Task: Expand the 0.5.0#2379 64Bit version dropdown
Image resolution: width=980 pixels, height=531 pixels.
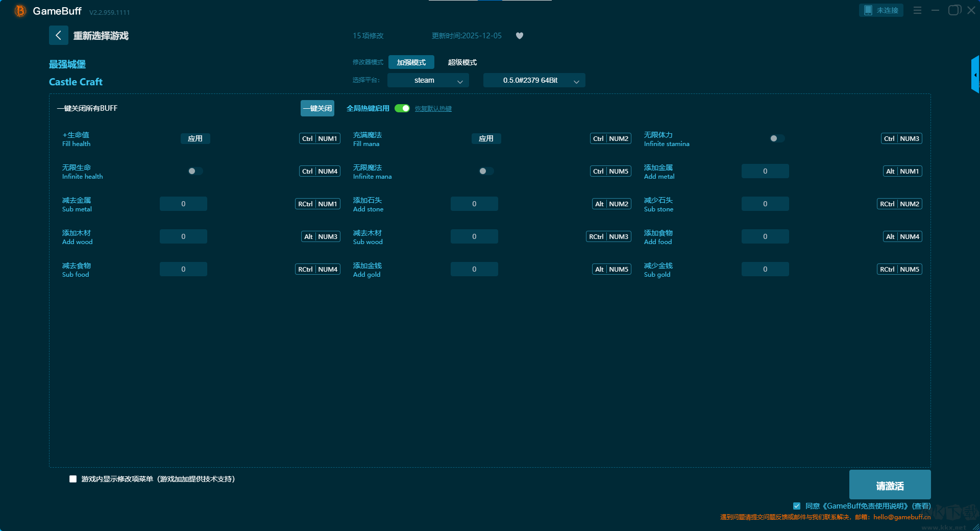Action: pyautogui.click(x=534, y=81)
